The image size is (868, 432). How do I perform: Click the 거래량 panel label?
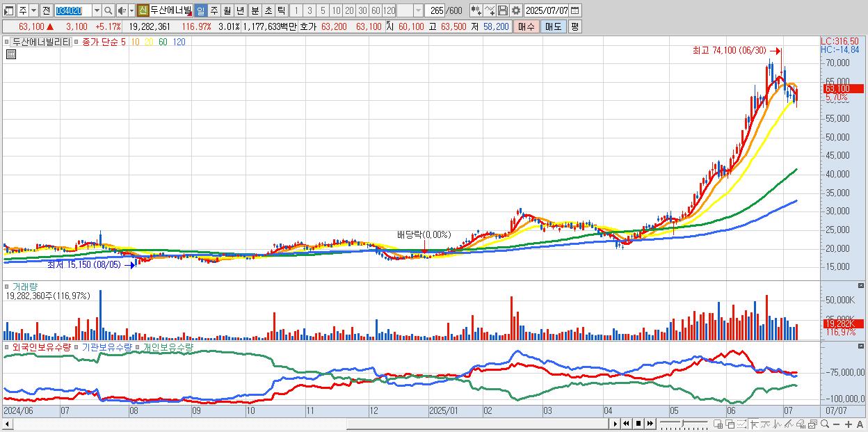pos(25,286)
